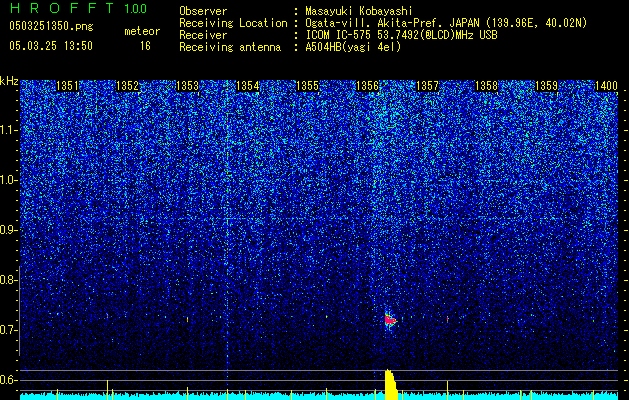Click the version number 1.00
This screenshot has width=629, height=400.
coord(136,9)
